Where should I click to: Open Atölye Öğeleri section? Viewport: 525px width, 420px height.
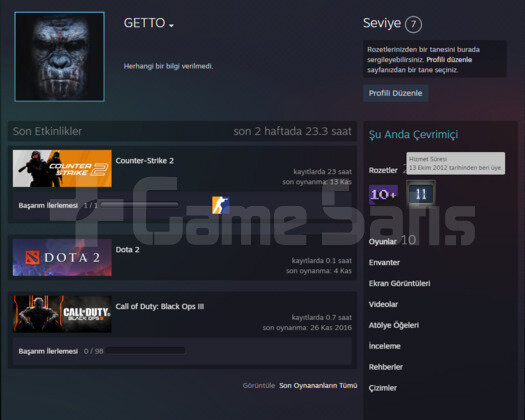tap(394, 325)
